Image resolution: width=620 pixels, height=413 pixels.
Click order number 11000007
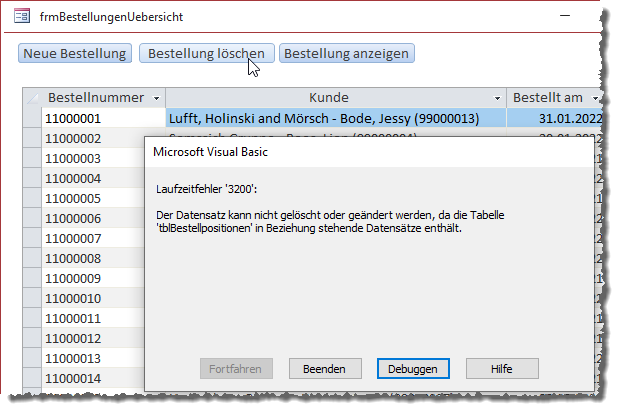coord(93,239)
